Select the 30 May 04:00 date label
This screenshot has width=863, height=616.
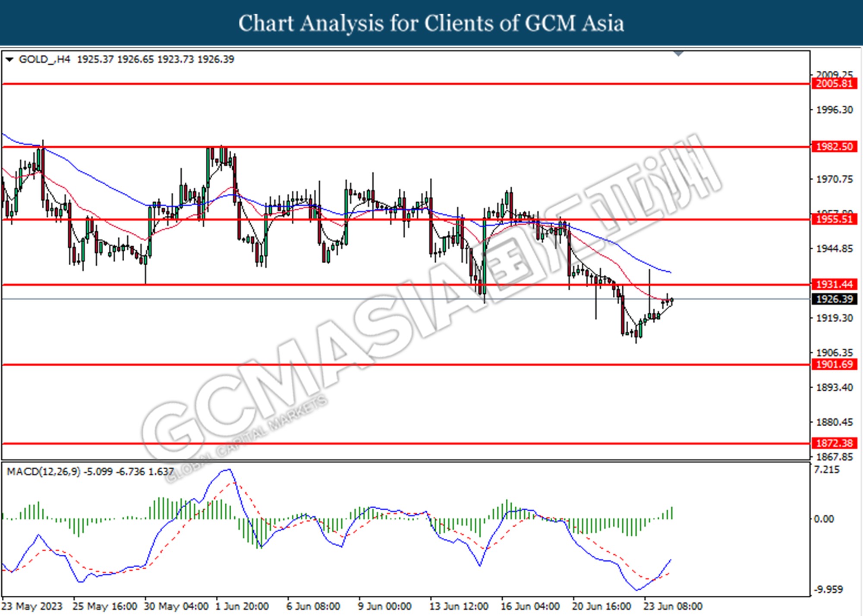(176, 607)
